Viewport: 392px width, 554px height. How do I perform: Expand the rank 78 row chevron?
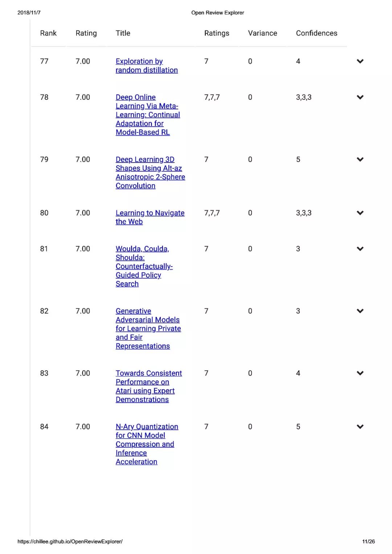click(360, 97)
